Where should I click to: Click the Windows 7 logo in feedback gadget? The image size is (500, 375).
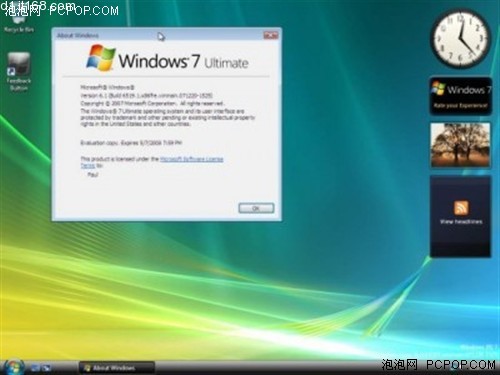pos(438,88)
